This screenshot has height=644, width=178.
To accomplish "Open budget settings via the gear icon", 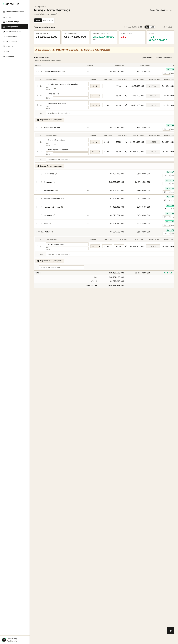I will pos(158,27).
